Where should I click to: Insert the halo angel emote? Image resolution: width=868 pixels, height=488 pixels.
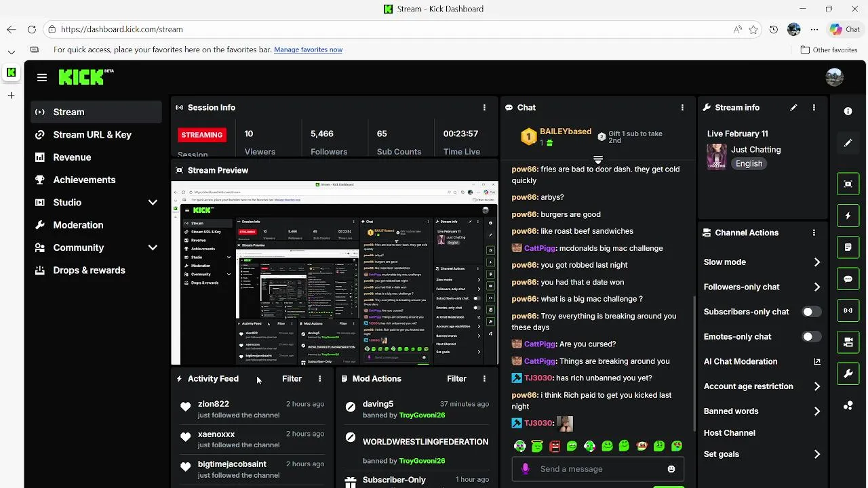coord(537,446)
